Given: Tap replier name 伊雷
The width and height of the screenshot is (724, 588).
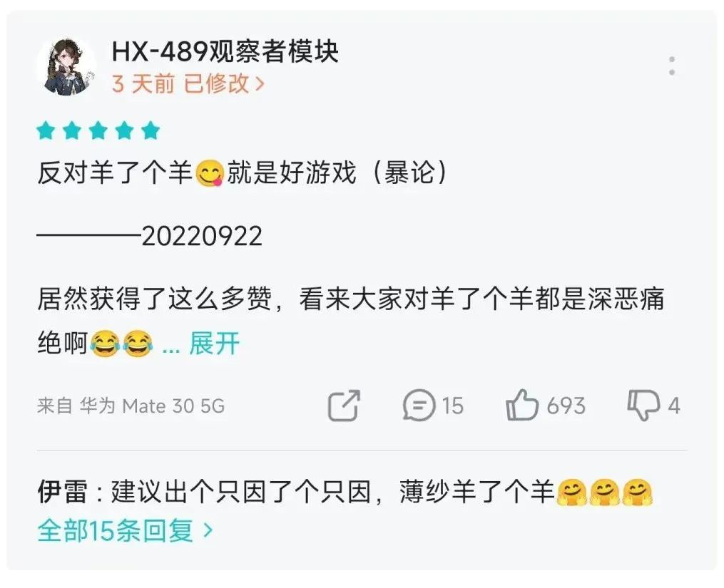Looking at the screenshot, I should 62,492.
